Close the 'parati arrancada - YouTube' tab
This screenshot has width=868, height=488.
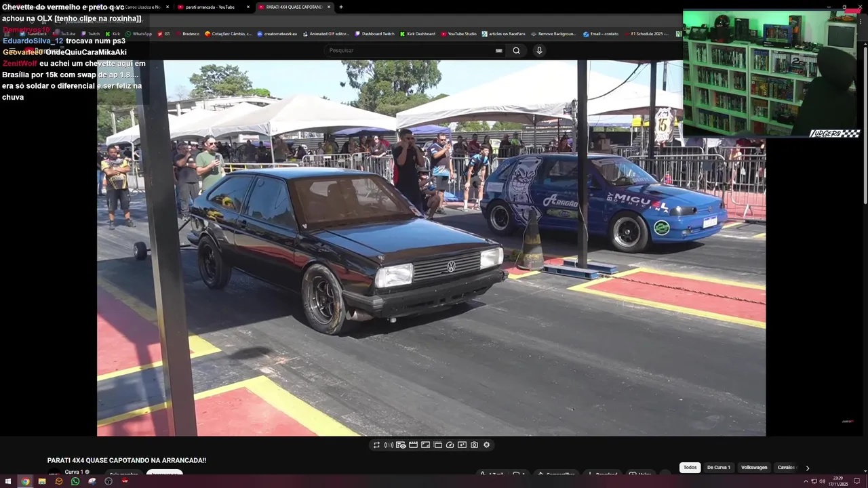(x=248, y=7)
